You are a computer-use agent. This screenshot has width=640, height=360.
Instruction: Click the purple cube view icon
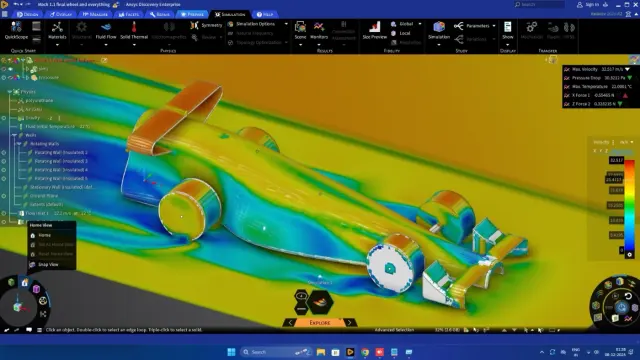pyautogui.click(x=36, y=289)
